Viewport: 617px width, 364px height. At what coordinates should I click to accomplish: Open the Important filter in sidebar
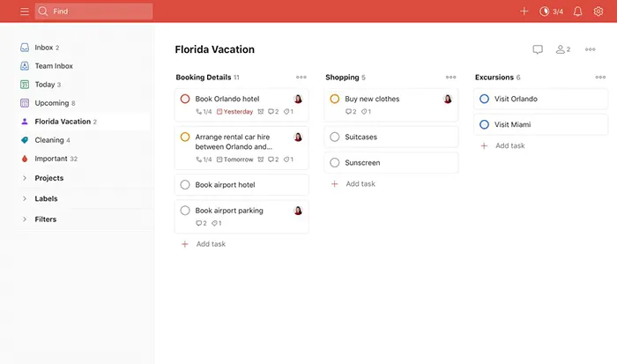[84, 158]
